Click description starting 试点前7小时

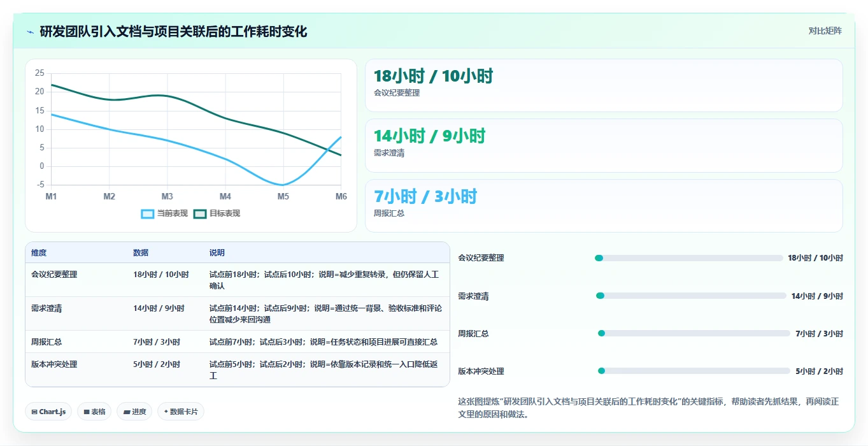pyautogui.click(x=324, y=342)
